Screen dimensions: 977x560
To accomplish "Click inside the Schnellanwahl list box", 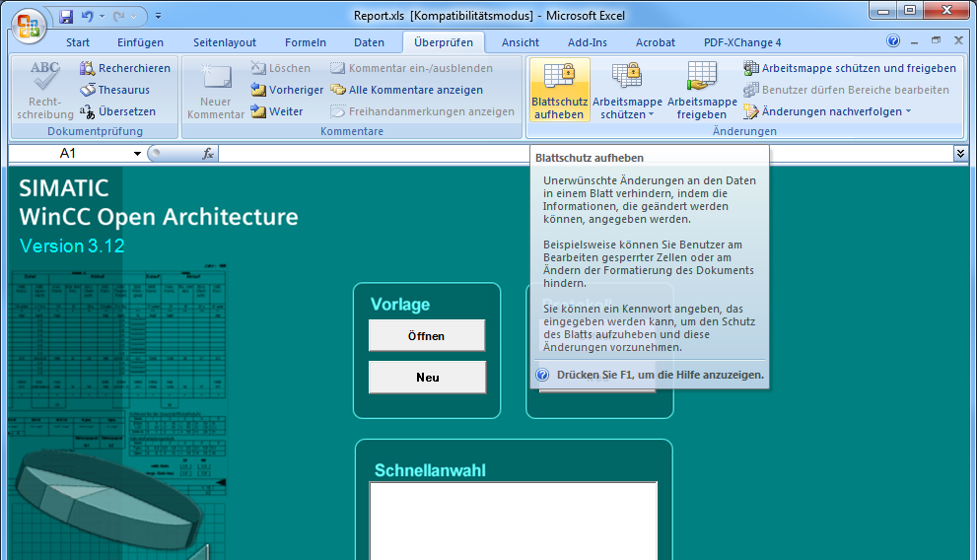I will point(514,521).
